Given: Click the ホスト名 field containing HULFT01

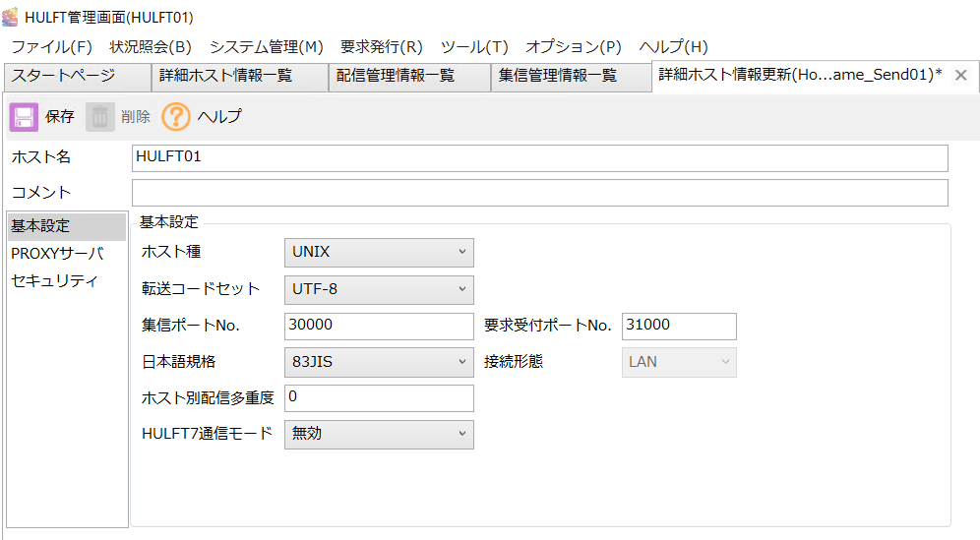Looking at the screenshot, I should tap(540, 158).
